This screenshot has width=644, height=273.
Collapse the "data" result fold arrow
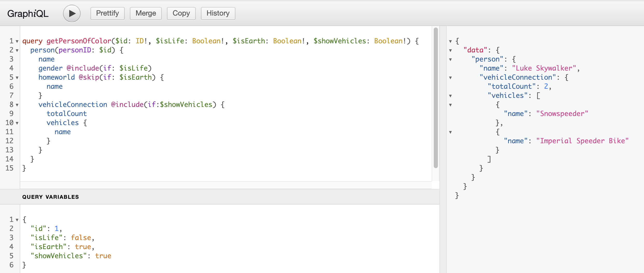[450, 50]
